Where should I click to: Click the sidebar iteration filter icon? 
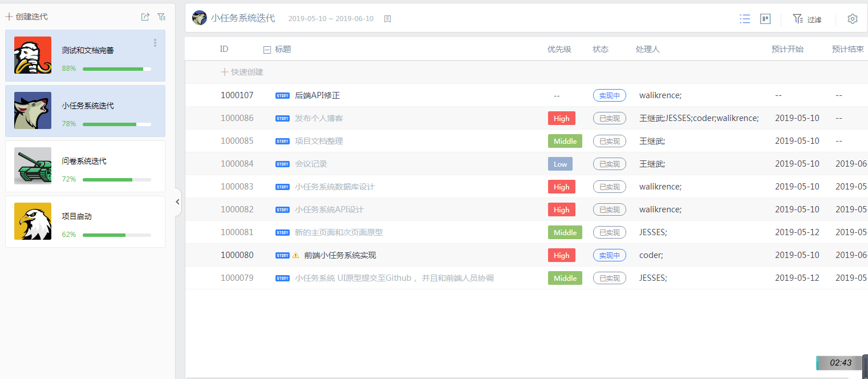[161, 17]
